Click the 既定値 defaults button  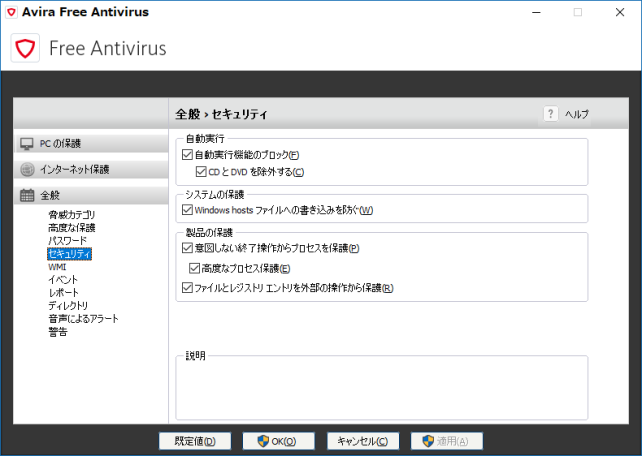pyautogui.click(x=195, y=441)
